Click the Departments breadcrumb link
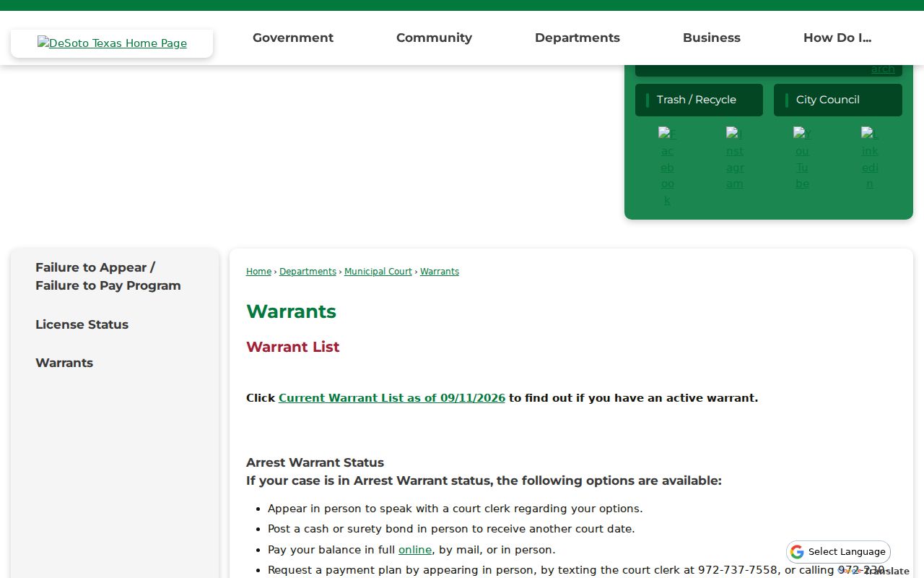Screen dimensions: 924x578 click(x=308, y=272)
